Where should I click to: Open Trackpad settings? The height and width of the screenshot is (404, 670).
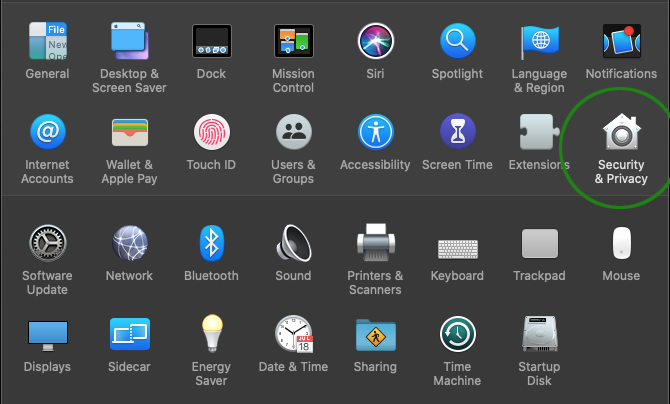(x=540, y=243)
